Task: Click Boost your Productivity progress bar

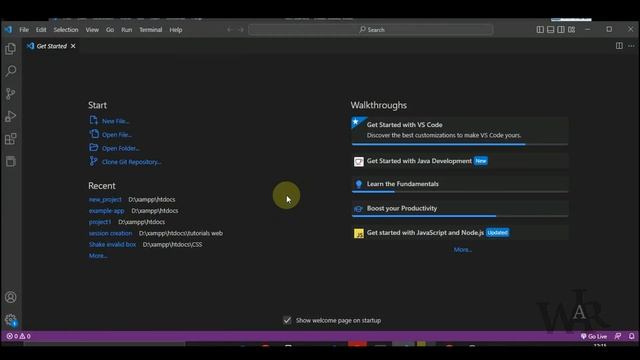Action: (460, 216)
